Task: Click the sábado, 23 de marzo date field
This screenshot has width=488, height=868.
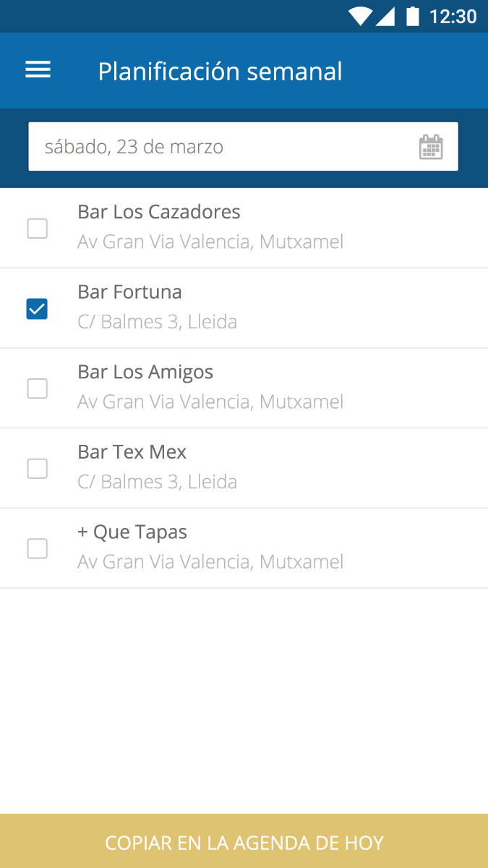Action: click(217, 147)
